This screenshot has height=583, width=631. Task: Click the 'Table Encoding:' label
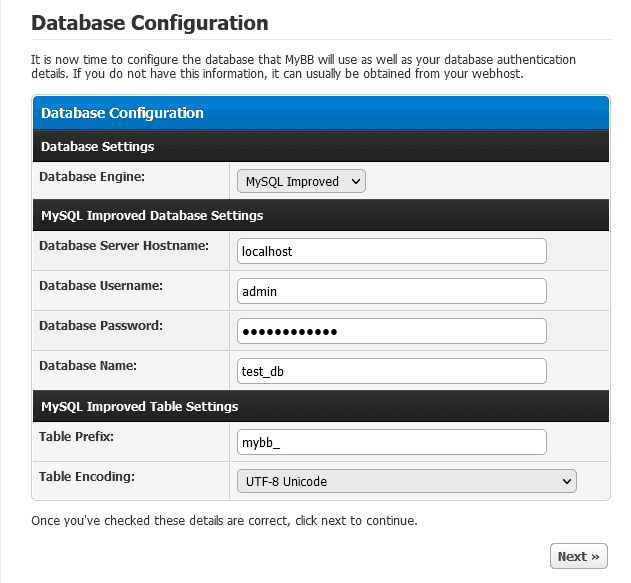click(x=87, y=476)
